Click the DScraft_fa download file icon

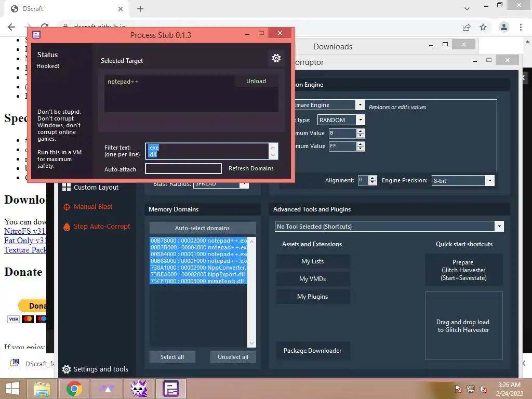tap(15, 363)
